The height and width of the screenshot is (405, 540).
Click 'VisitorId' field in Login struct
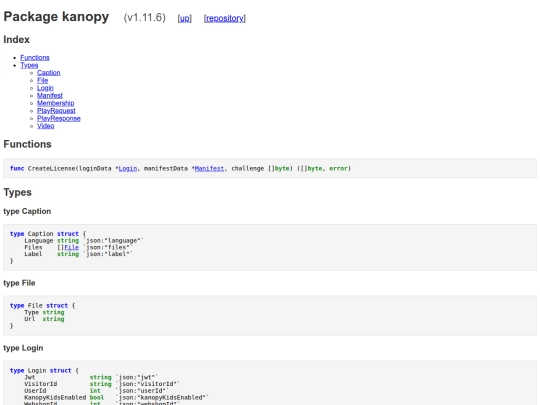[x=41, y=384]
